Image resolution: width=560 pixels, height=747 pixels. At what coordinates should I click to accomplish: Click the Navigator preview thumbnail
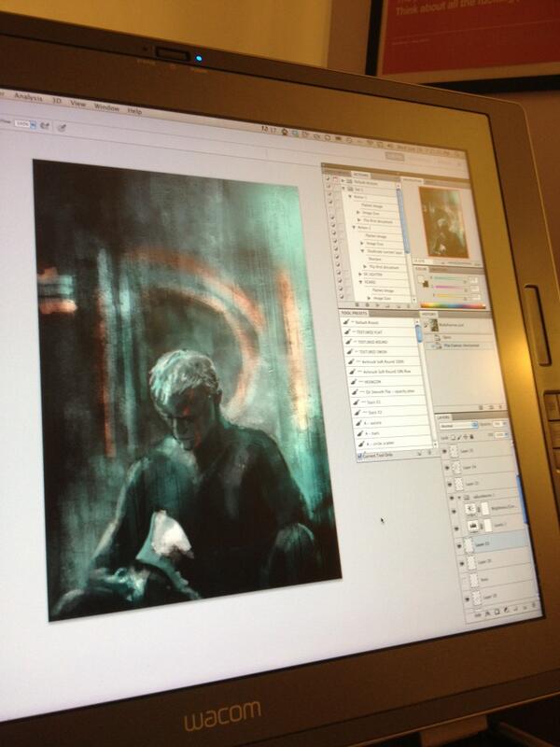point(442,222)
